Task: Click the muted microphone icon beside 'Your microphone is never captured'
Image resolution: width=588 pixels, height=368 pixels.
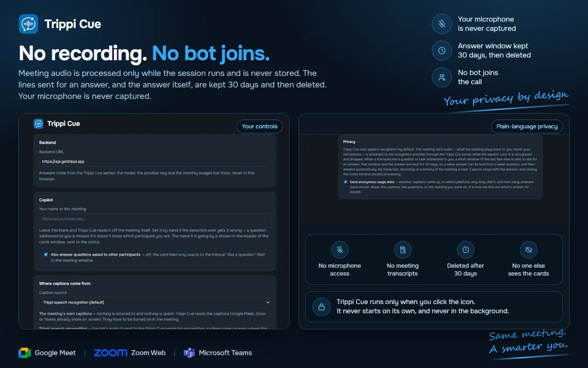Action: click(x=442, y=24)
